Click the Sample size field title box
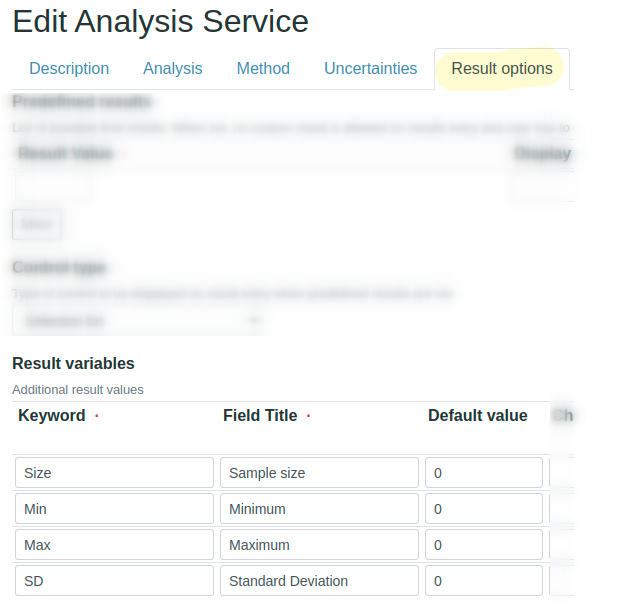 (319, 473)
